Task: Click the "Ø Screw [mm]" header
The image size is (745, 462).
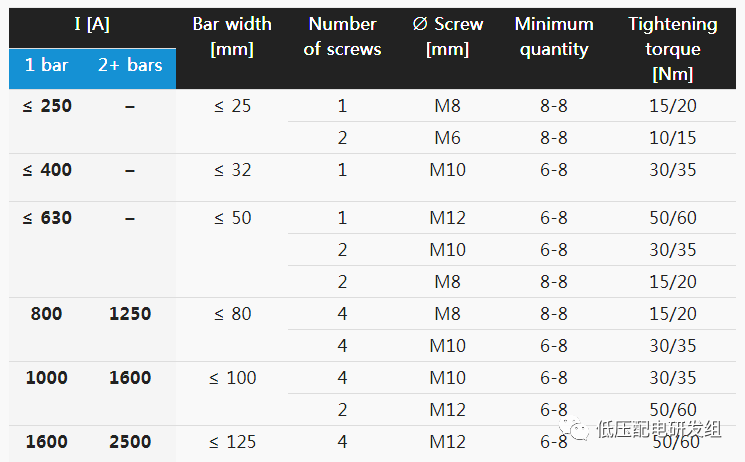Action: [x=447, y=36]
